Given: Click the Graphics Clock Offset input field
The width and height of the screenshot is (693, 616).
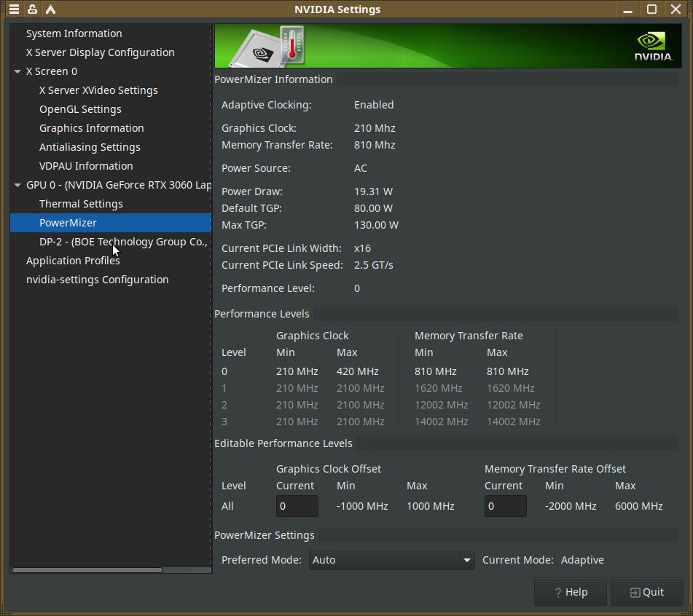Looking at the screenshot, I should pos(297,506).
